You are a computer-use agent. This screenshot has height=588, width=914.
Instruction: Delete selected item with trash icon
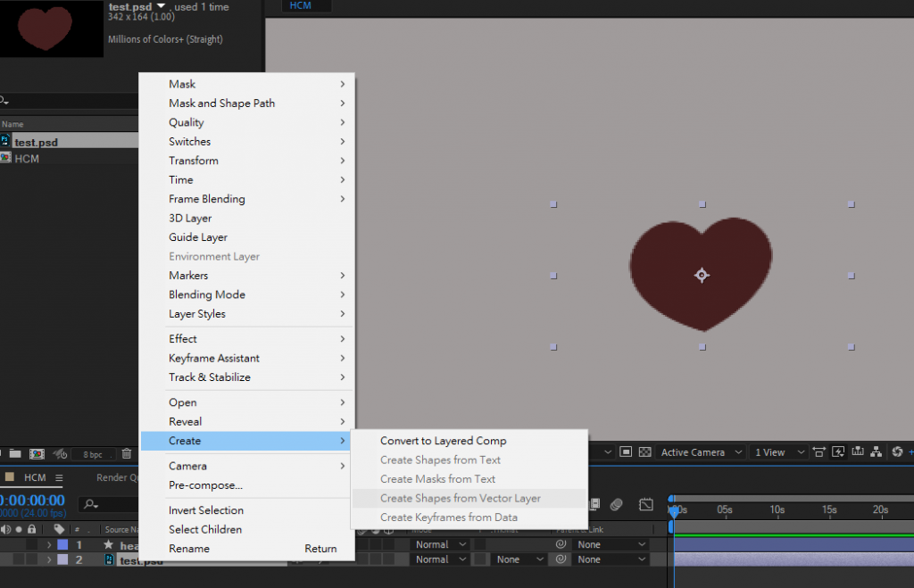[127, 453]
